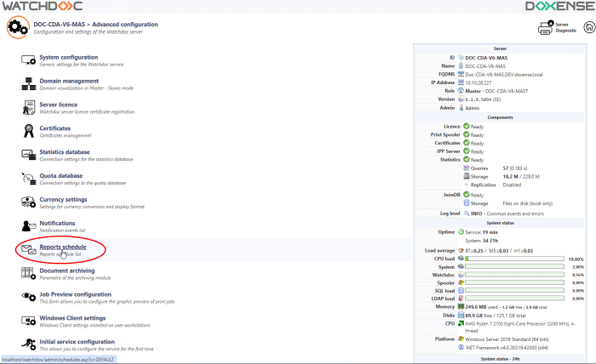Click the Licence Ready status checkmark
The width and height of the screenshot is (596, 364).
click(467, 126)
